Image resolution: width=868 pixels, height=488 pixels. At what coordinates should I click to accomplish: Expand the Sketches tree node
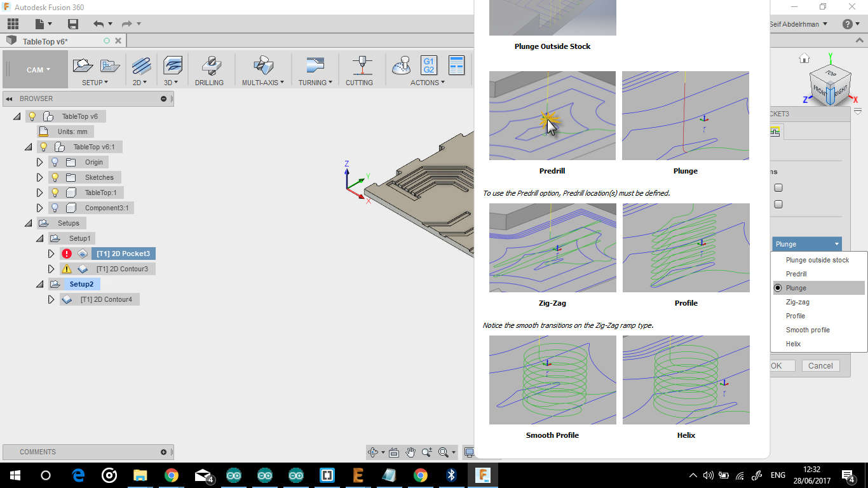coord(40,177)
